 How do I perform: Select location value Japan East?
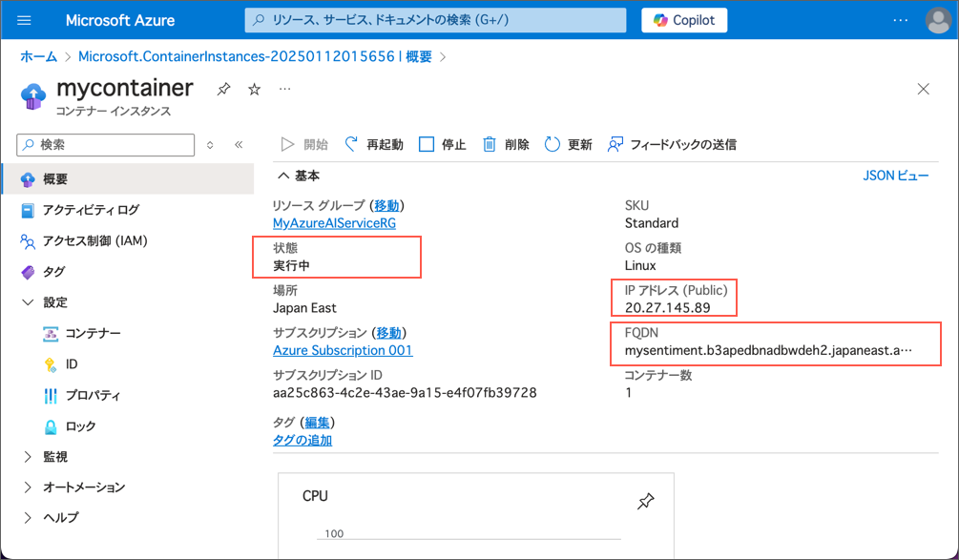click(x=304, y=308)
